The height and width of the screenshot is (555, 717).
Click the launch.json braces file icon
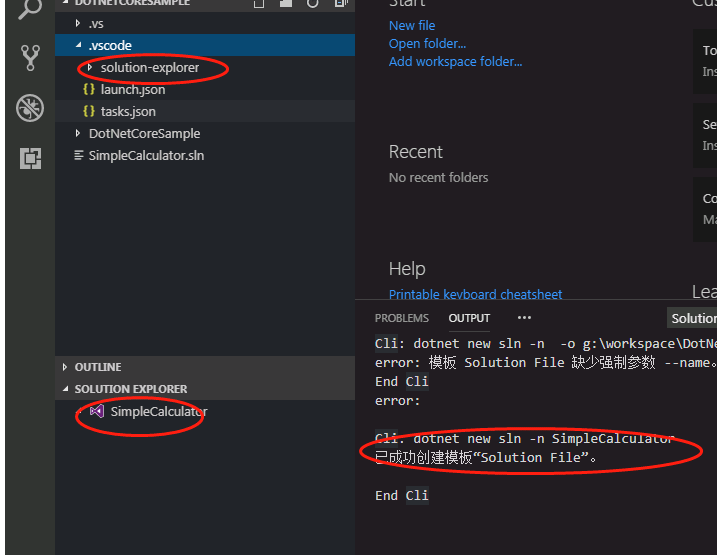click(x=89, y=90)
